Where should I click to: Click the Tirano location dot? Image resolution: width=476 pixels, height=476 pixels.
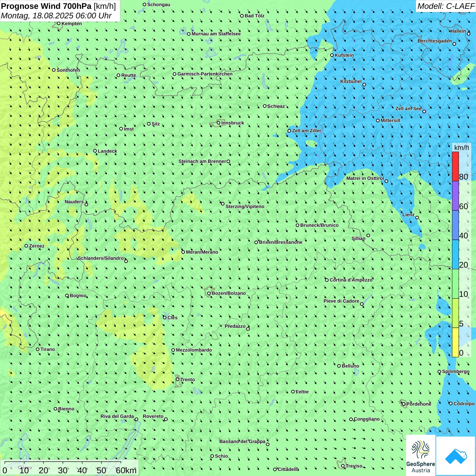pos(38,349)
